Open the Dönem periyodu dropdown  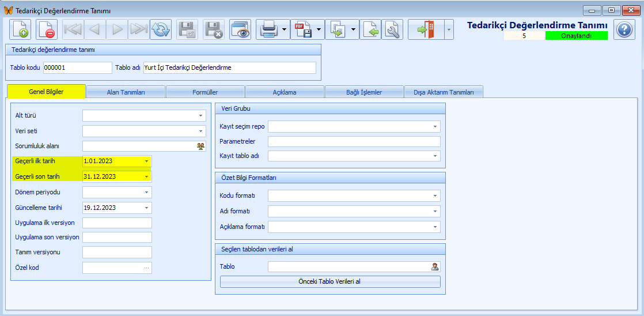(x=146, y=192)
